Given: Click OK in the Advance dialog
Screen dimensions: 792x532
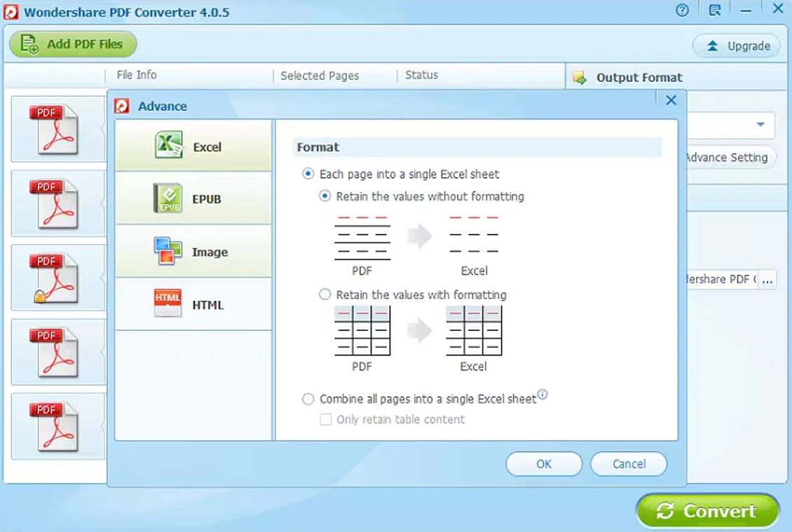Looking at the screenshot, I should (544, 464).
